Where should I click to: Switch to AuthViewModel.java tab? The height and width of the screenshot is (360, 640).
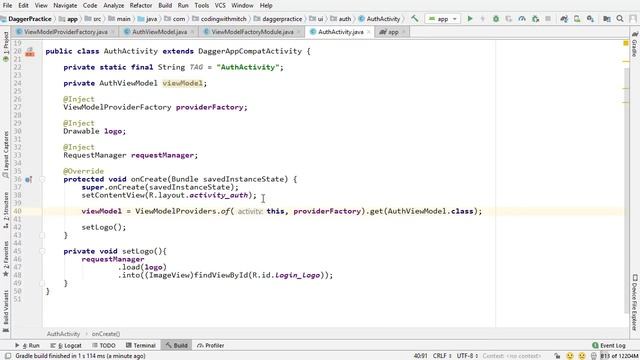click(159, 32)
